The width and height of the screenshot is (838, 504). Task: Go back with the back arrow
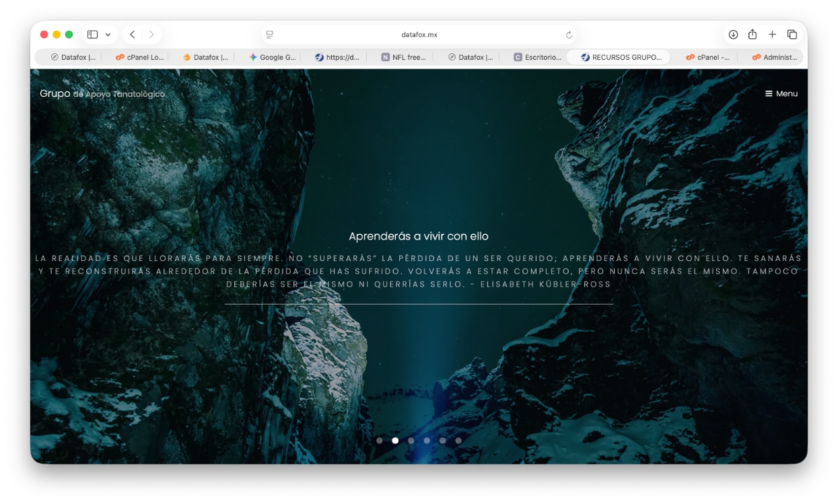(133, 34)
